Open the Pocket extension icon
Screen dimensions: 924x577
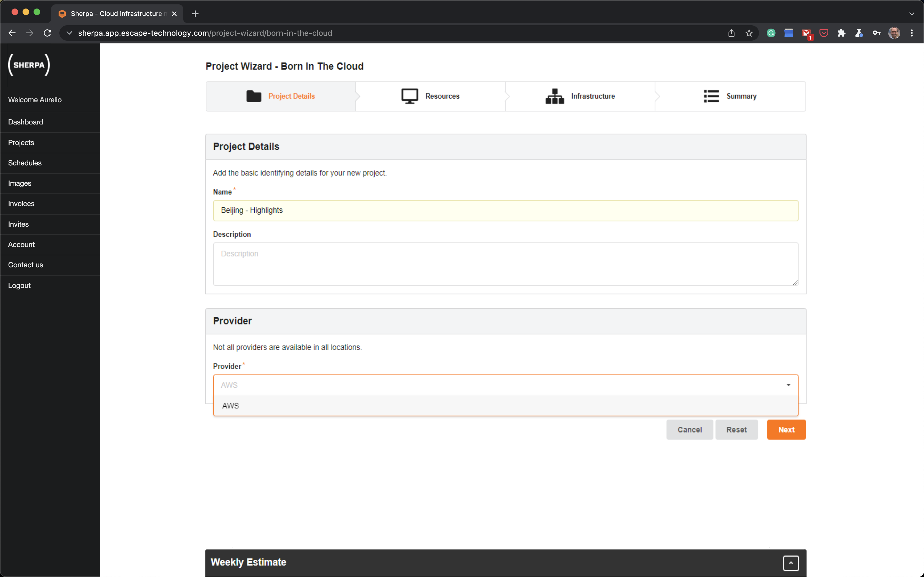[x=824, y=33]
